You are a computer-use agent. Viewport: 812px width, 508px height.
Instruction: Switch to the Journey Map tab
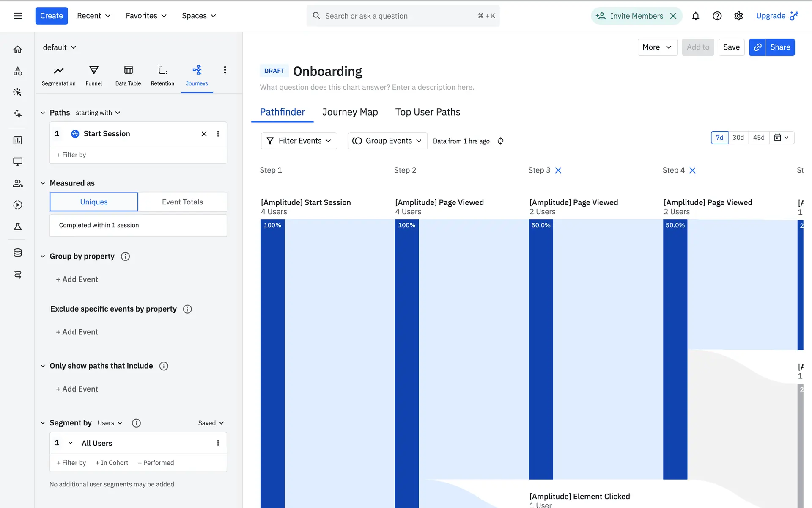tap(350, 112)
